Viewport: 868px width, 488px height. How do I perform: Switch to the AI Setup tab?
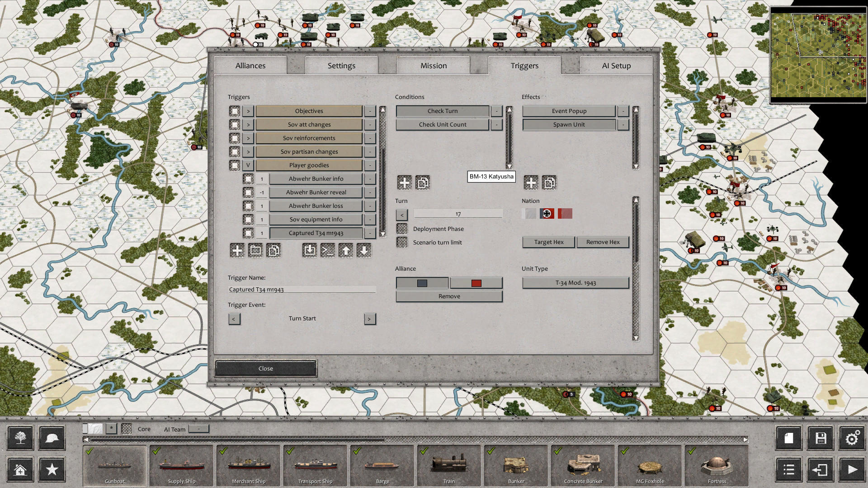click(x=616, y=66)
